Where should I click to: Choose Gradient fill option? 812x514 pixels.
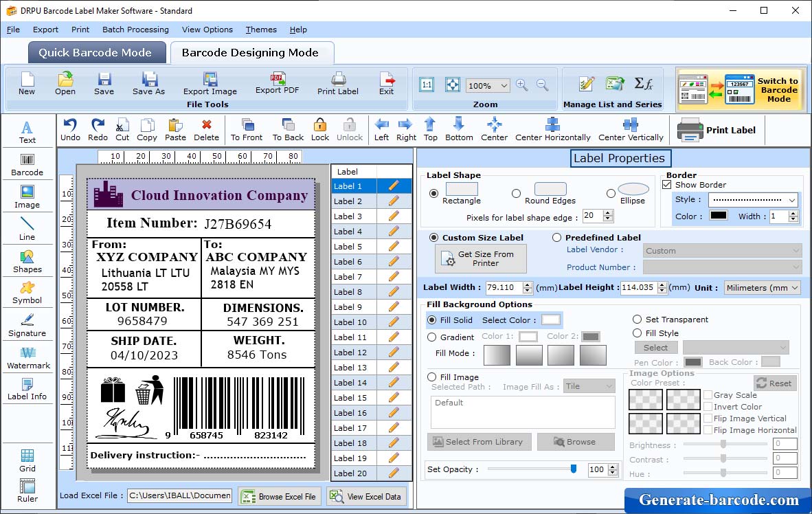pos(432,337)
